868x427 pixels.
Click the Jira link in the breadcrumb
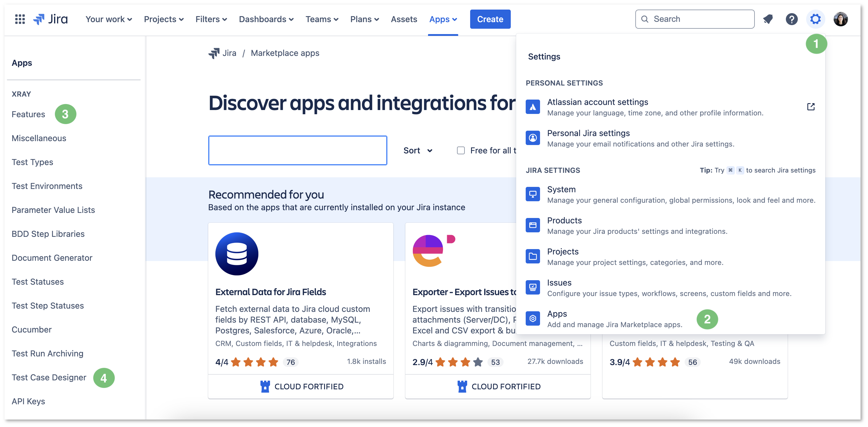pyautogui.click(x=229, y=53)
